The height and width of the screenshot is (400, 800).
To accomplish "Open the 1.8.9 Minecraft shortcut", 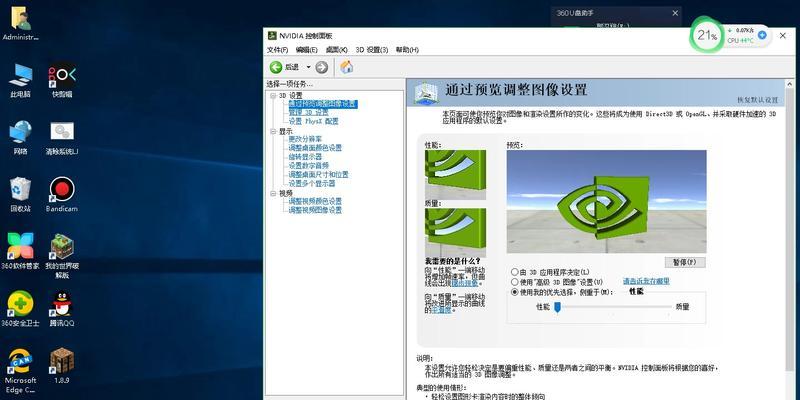I will 62,366.
